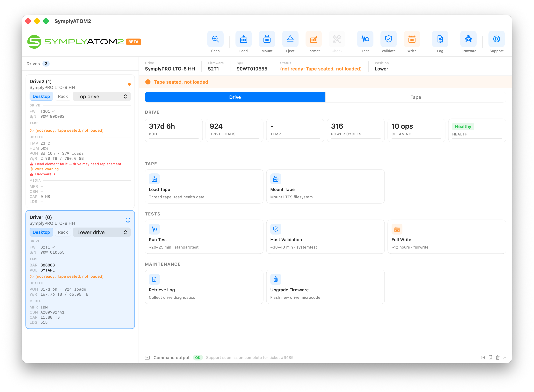Open the Lower drive position dropdown
The height and width of the screenshot is (392, 534).
pos(102,232)
